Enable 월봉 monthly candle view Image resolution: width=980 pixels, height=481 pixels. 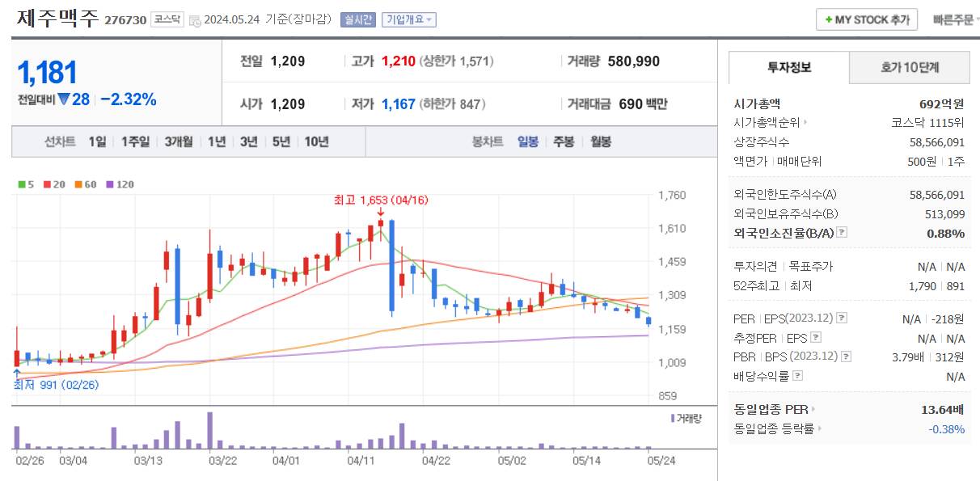pos(599,141)
